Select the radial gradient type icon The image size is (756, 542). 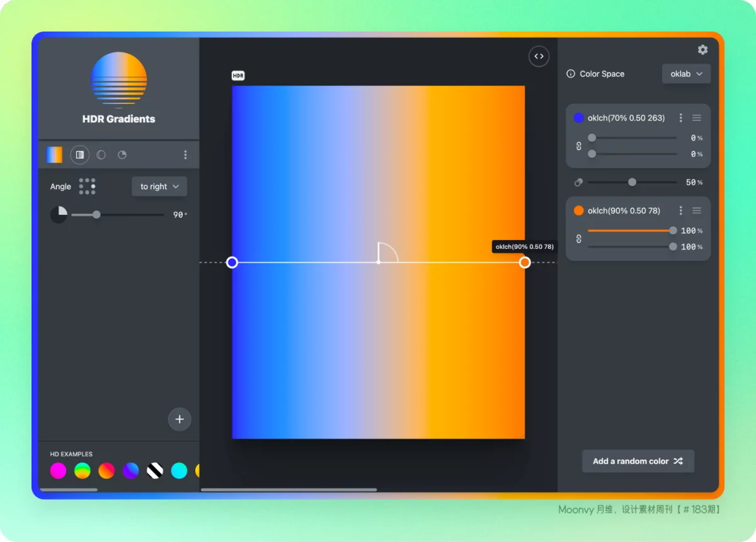coord(101,155)
